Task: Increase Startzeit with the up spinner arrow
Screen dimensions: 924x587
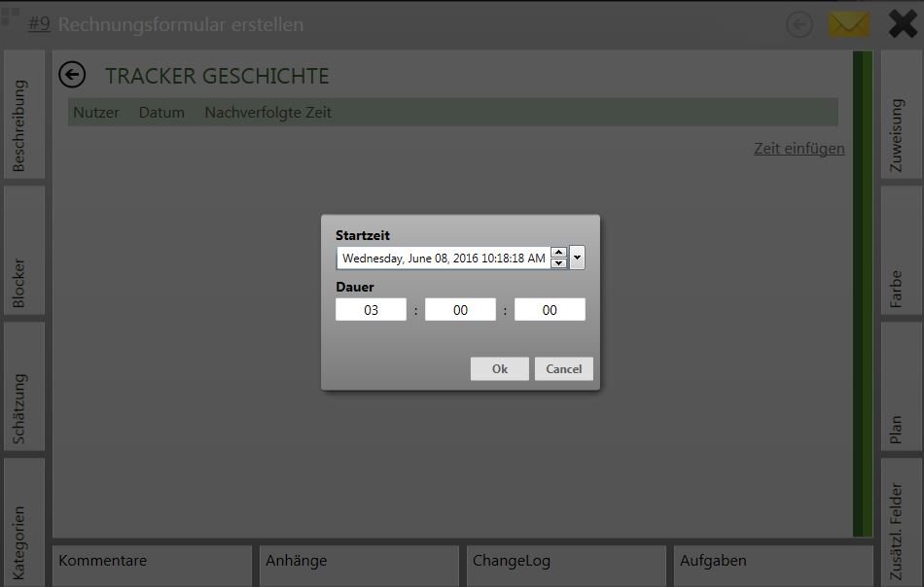Action: tap(558, 253)
